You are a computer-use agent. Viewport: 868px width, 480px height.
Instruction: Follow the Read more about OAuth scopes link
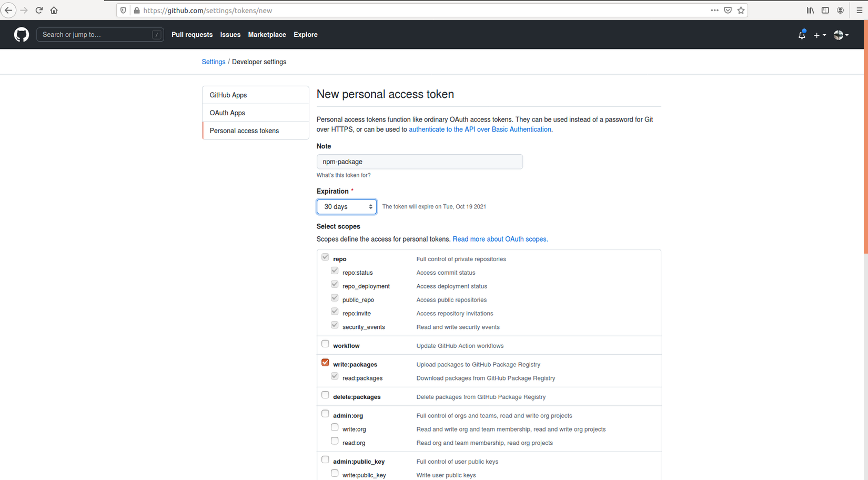pos(500,239)
